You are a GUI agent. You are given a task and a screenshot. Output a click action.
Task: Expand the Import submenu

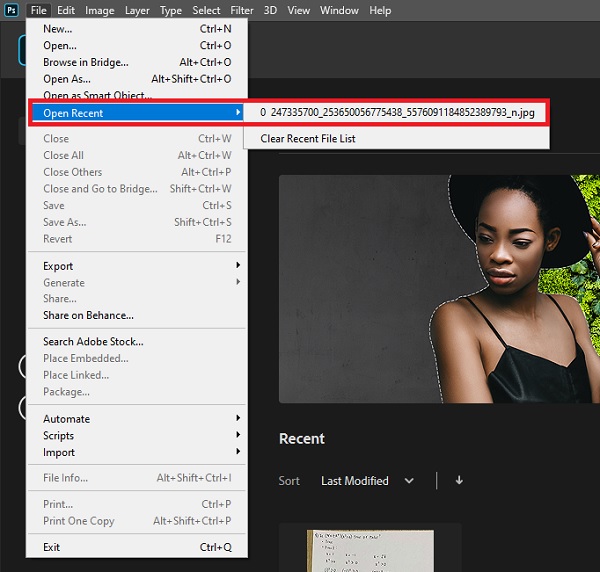(x=137, y=453)
